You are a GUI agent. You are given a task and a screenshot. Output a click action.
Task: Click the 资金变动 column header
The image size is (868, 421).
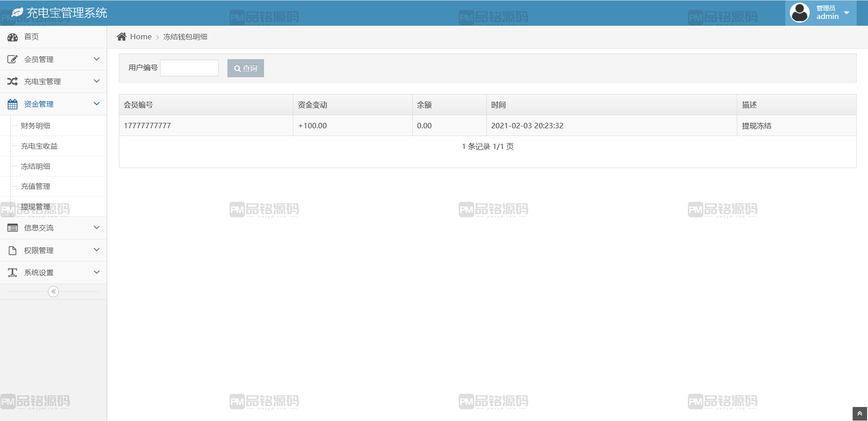[x=353, y=105]
